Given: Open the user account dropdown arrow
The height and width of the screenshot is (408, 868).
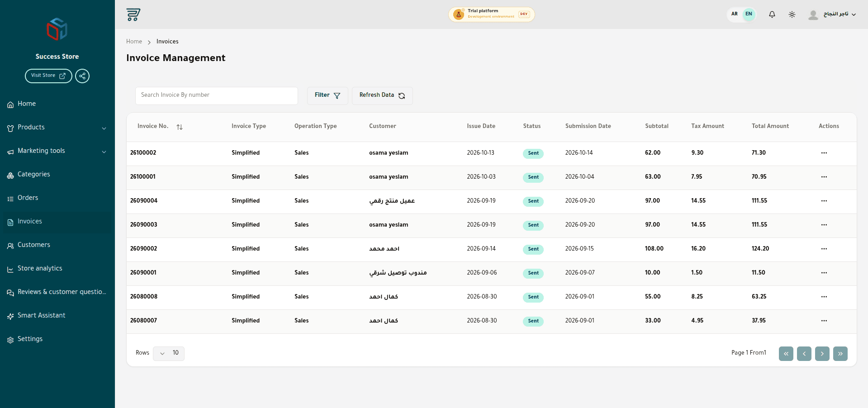Looking at the screenshot, I should click(854, 14).
